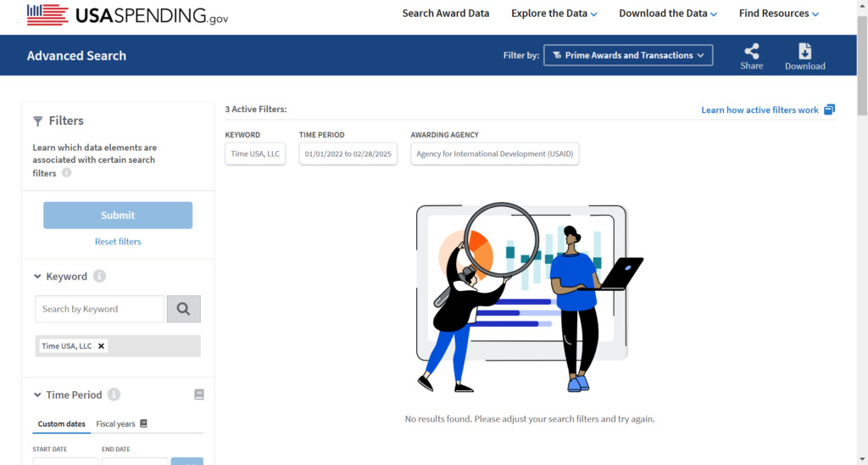The width and height of the screenshot is (868, 465).
Task: Open Prime Awards and Transactions dropdown
Action: tap(628, 55)
